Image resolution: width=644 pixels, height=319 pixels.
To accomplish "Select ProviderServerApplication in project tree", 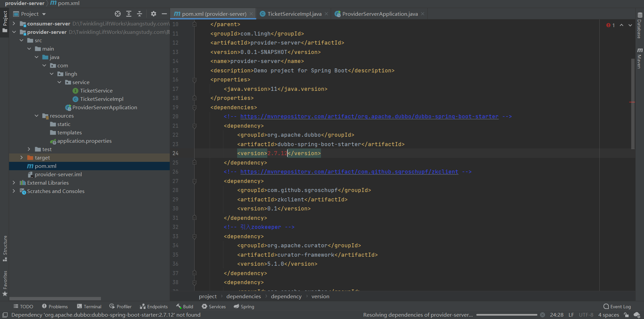I will tap(105, 107).
